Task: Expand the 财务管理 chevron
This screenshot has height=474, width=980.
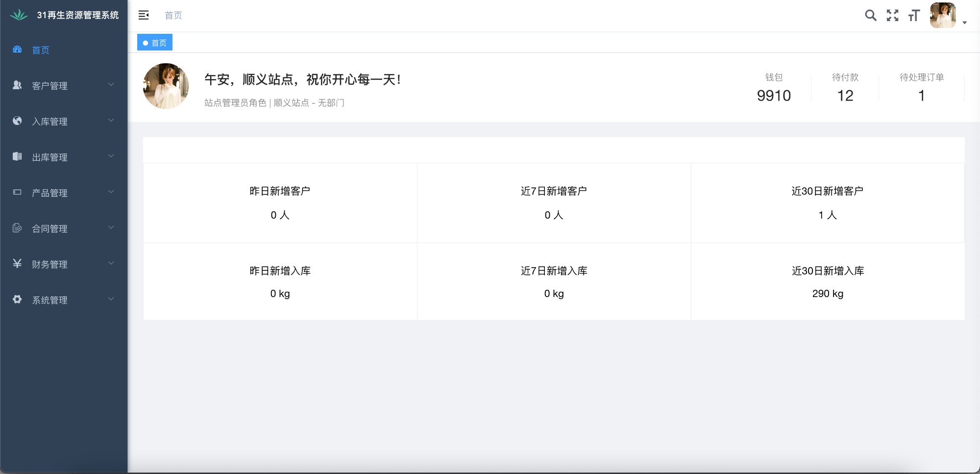Action: click(x=111, y=263)
